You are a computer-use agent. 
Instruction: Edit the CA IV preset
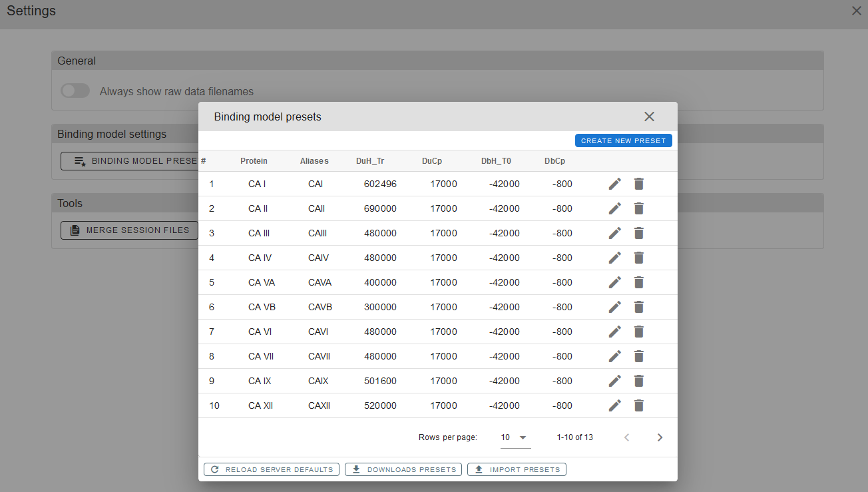tap(615, 258)
